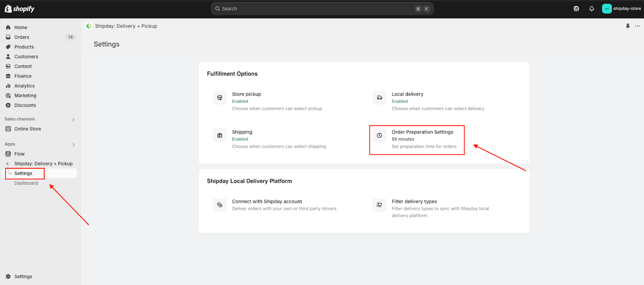Click the Store pickup storefront icon
The width and height of the screenshot is (644, 285).
tap(220, 98)
